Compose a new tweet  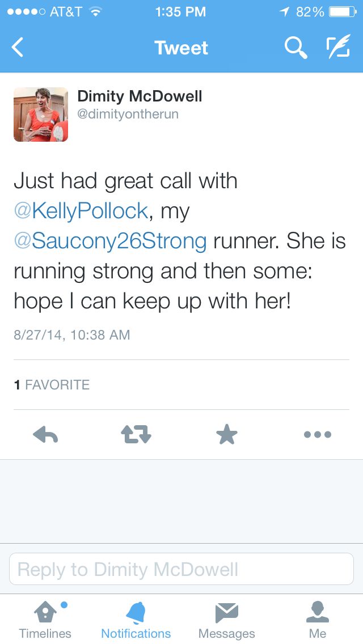338,48
